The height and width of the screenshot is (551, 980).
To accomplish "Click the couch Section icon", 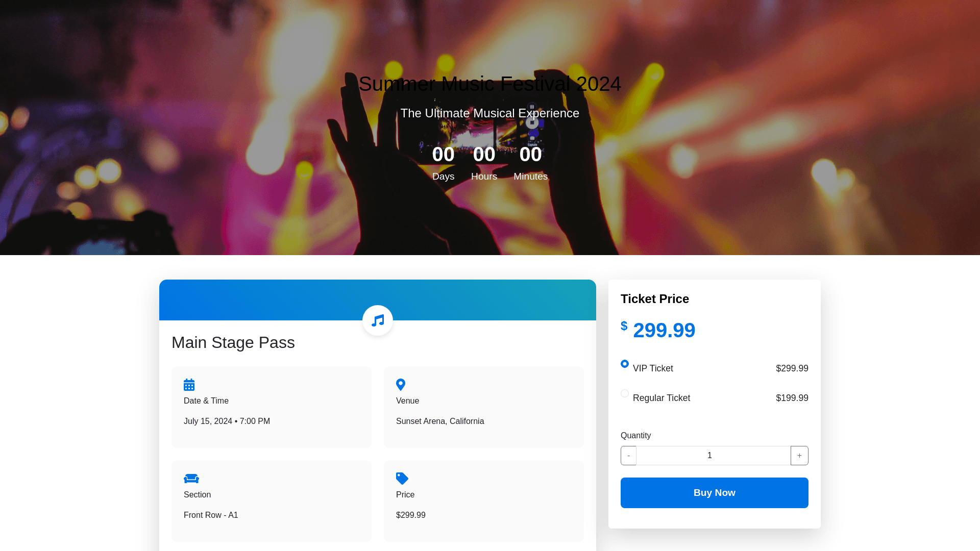I will click(x=191, y=479).
